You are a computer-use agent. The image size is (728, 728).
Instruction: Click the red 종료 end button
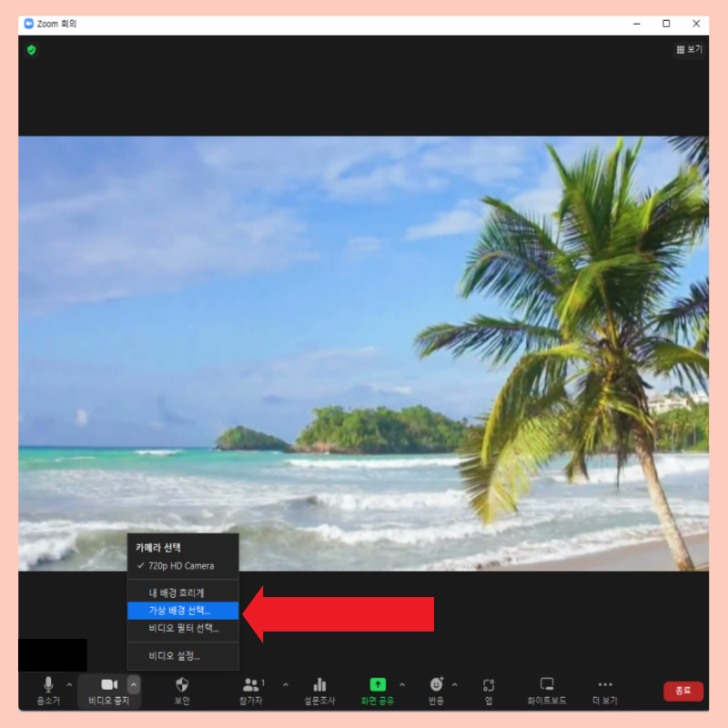683,691
